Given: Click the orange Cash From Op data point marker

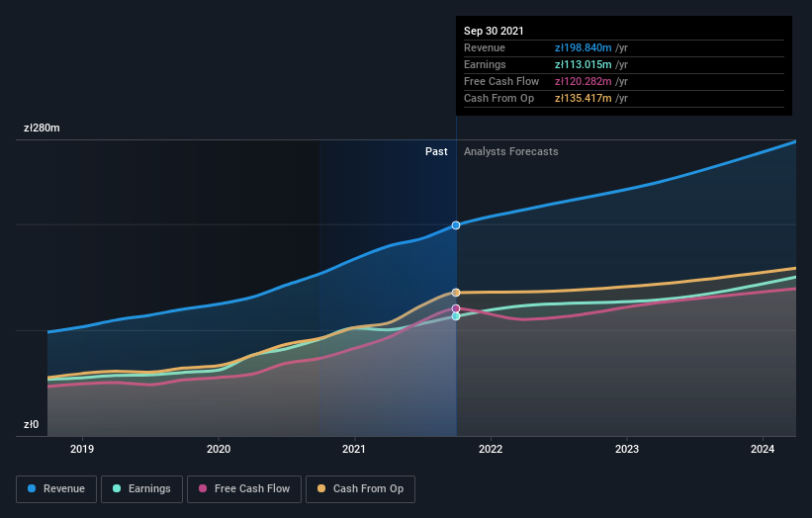Looking at the screenshot, I should (x=456, y=293).
